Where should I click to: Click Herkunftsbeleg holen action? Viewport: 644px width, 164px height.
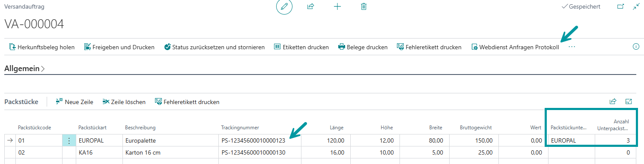tap(42, 47)
